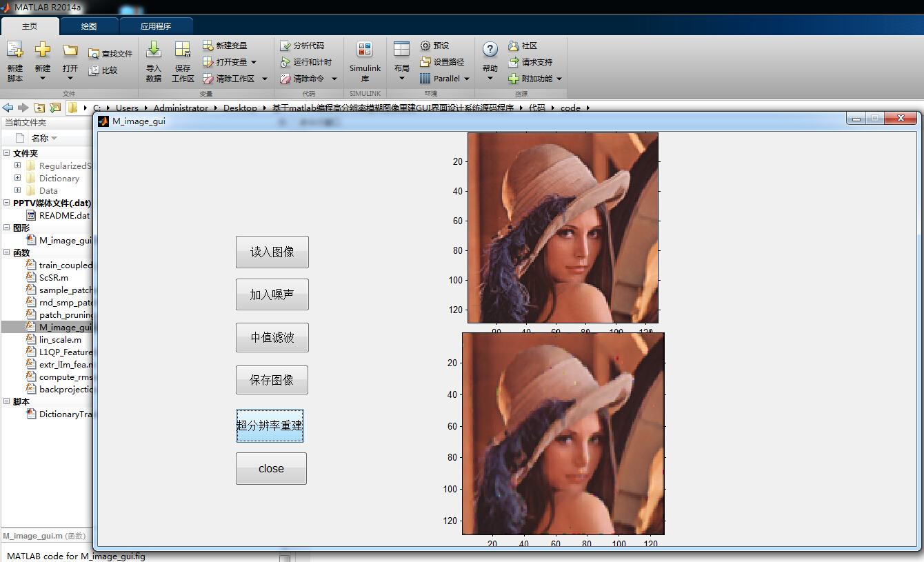
Task: Click the forward arrow navigation icon
Action: click(x=23, y=108)
